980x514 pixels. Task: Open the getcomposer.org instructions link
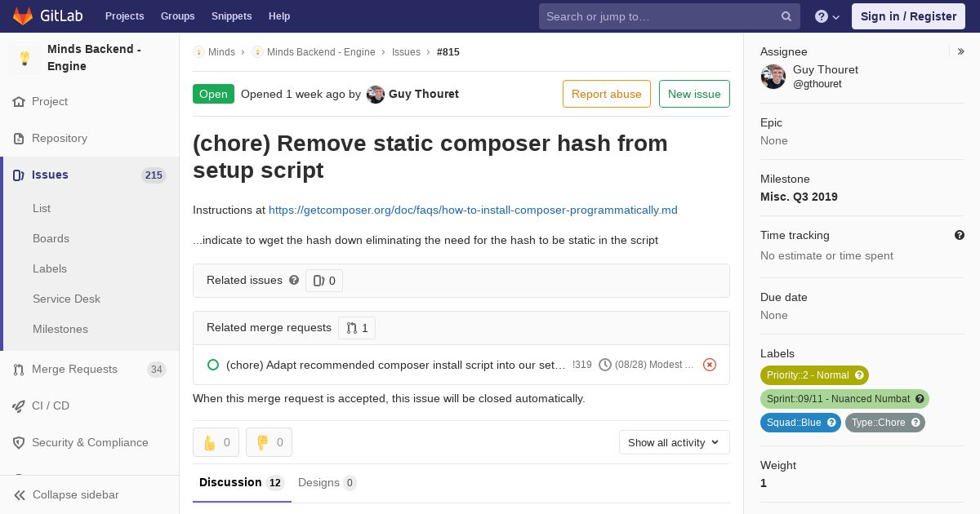473,210
